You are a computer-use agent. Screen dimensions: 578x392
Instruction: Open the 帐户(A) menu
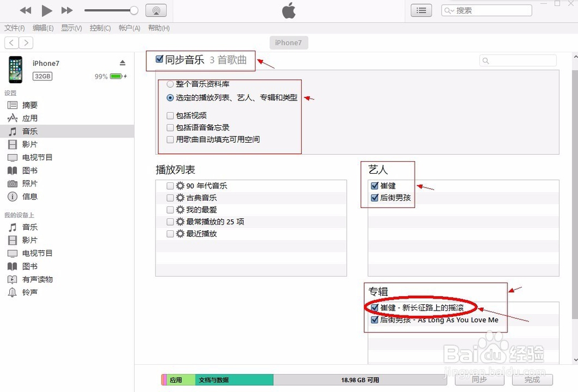(129, 28)
